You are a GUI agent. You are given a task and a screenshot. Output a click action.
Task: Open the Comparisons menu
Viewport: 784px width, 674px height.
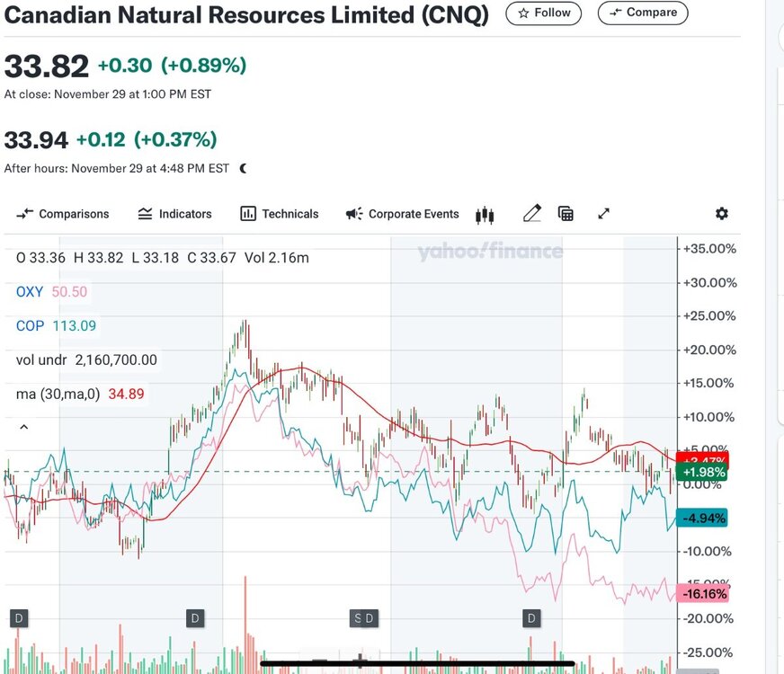pos(63,214)
